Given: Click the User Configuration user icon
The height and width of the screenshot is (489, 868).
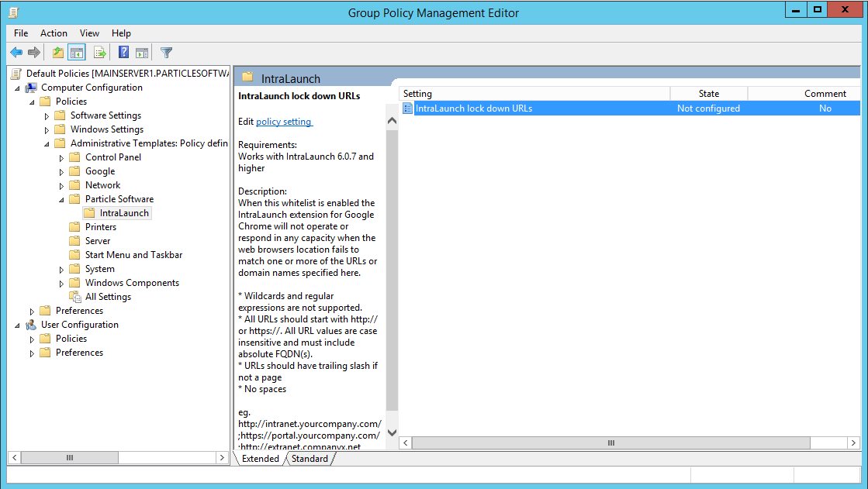Looking at the screenshot, I should [x=32, y=325].
